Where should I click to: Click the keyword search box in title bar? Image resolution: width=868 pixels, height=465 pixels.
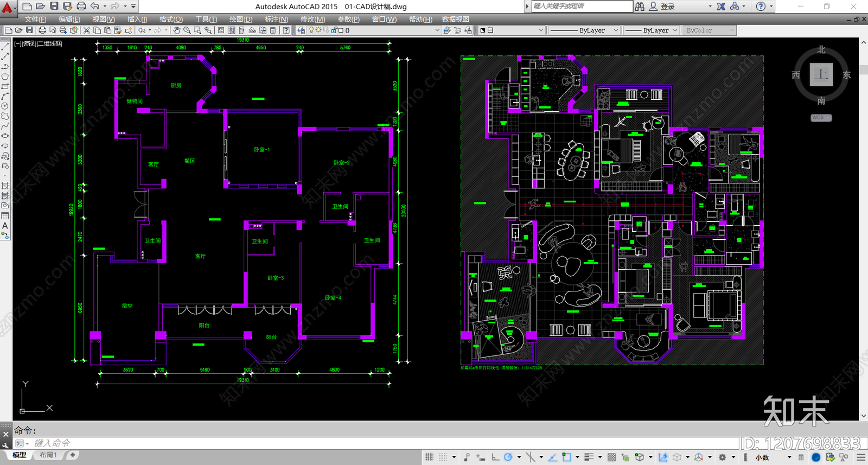click(582, 6)
